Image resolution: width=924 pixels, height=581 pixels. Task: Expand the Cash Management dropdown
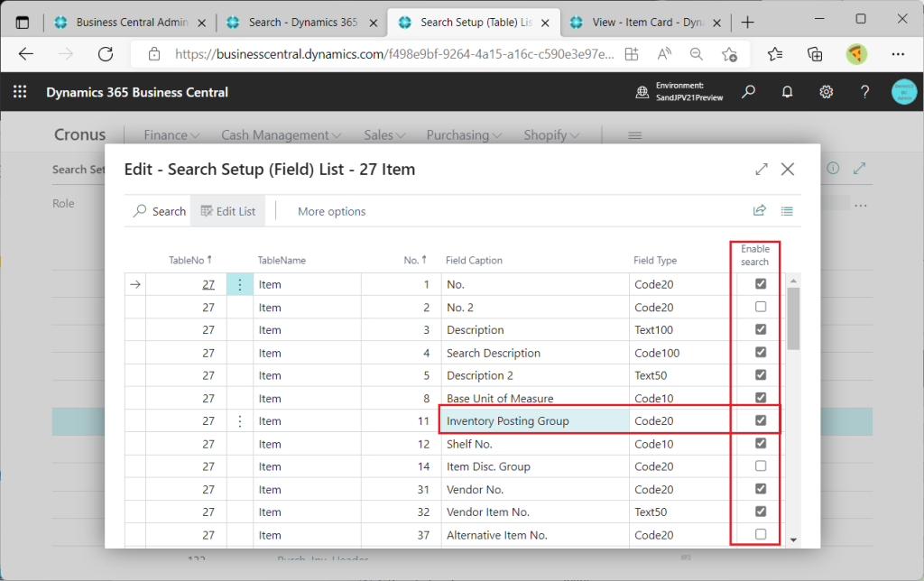(x=282, y=135)
